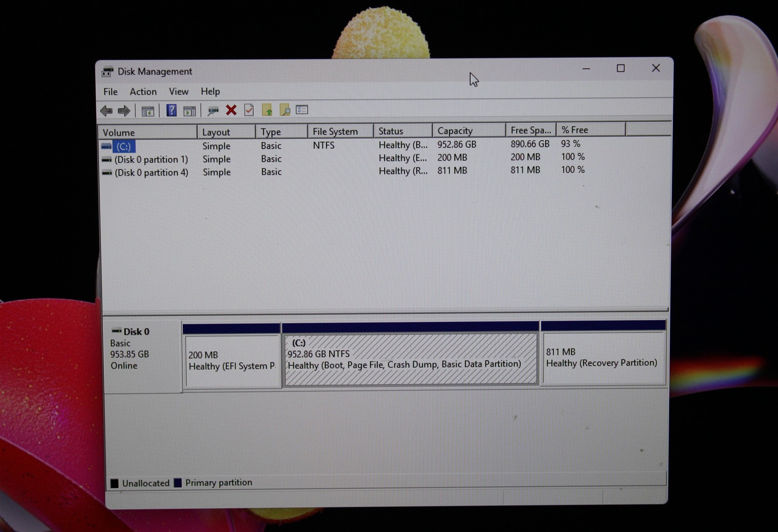This screenshot has width=778, height=532.
Task: Open Help via blue question mark icon
Action: (171, 110)
